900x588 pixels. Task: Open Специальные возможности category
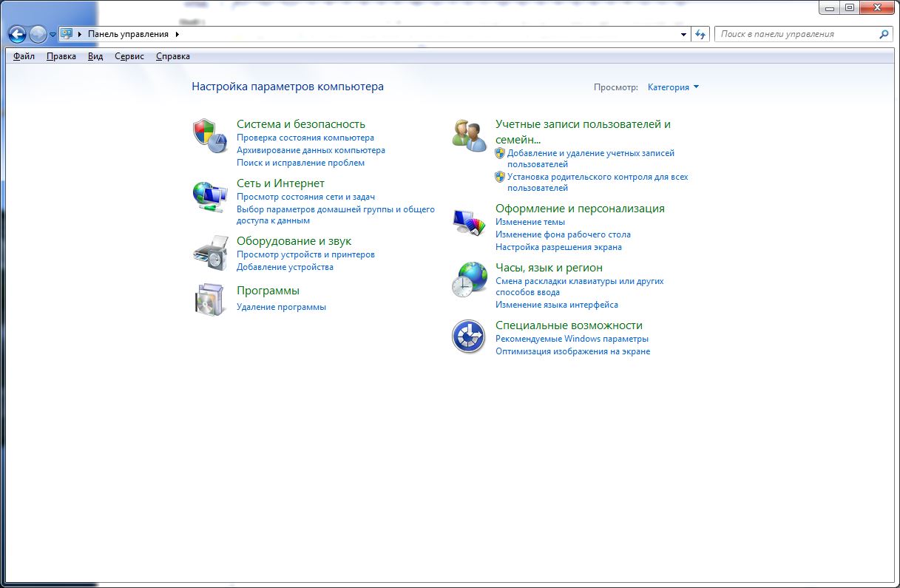[x=569, y=325]
